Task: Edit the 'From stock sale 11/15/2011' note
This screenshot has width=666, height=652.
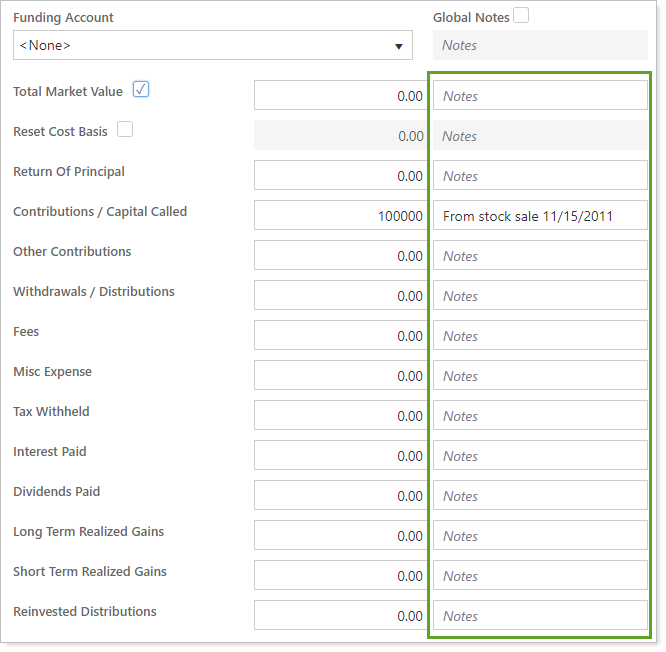Action: tap(540, 216)
